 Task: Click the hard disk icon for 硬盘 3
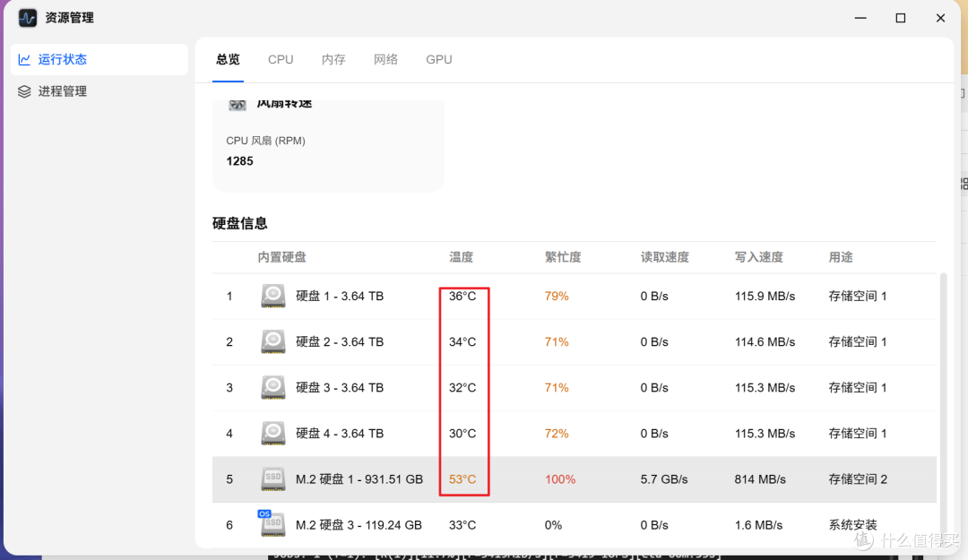272,387
